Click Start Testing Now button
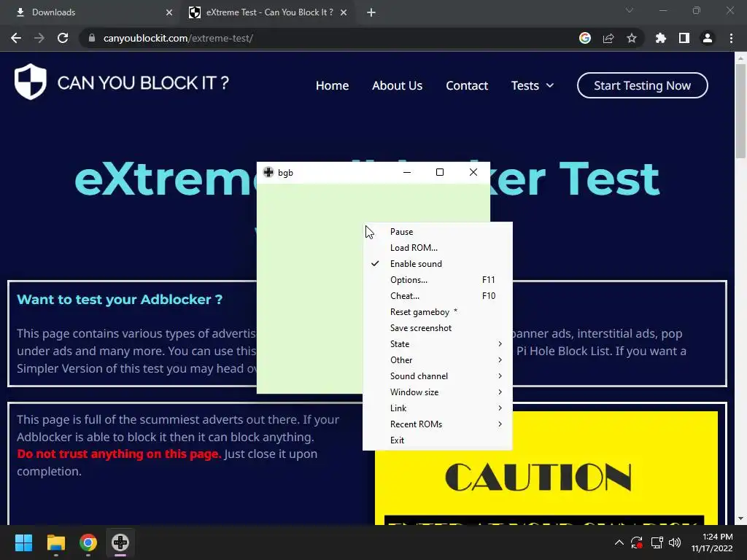The image size is (747, 560). pos(642,86)
